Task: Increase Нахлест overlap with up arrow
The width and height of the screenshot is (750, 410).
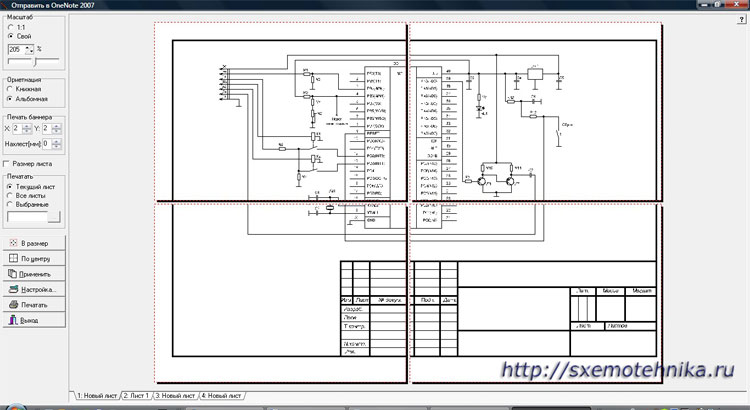Action: pyautogui.click(x=57, y=142)
